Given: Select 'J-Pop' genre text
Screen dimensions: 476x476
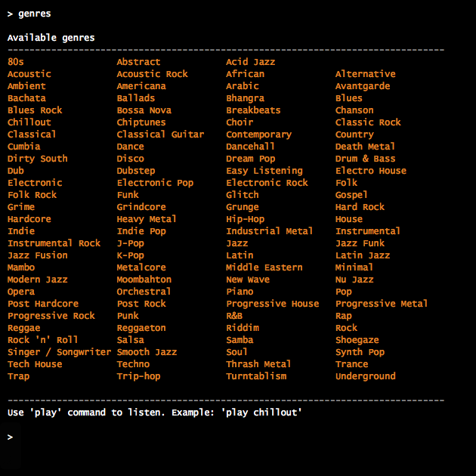Looking at the screenshot, I should click(x=130, y=243).
